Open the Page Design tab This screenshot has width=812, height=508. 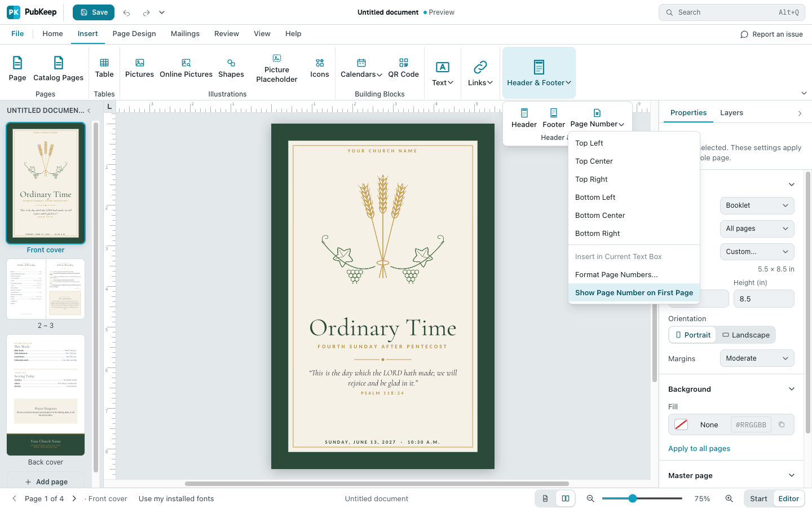click(x=134, y=34)
